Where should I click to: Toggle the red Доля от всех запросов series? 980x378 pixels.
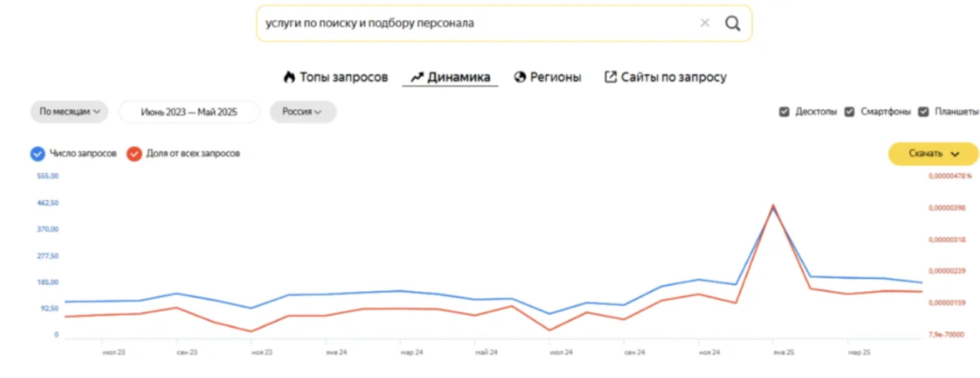click(134, 154)
